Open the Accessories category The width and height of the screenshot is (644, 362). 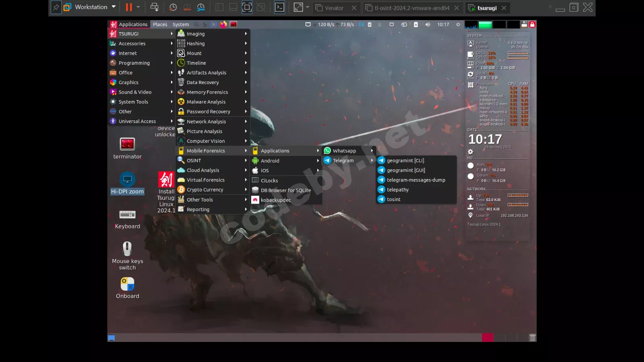click(x=141, y=43)
